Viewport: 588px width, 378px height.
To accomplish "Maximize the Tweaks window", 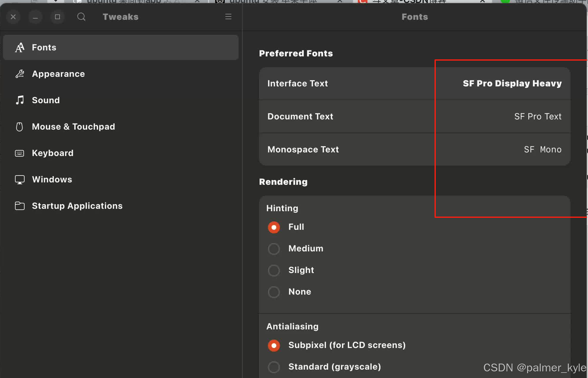I will pyautogui.click(x=58, y=17).
